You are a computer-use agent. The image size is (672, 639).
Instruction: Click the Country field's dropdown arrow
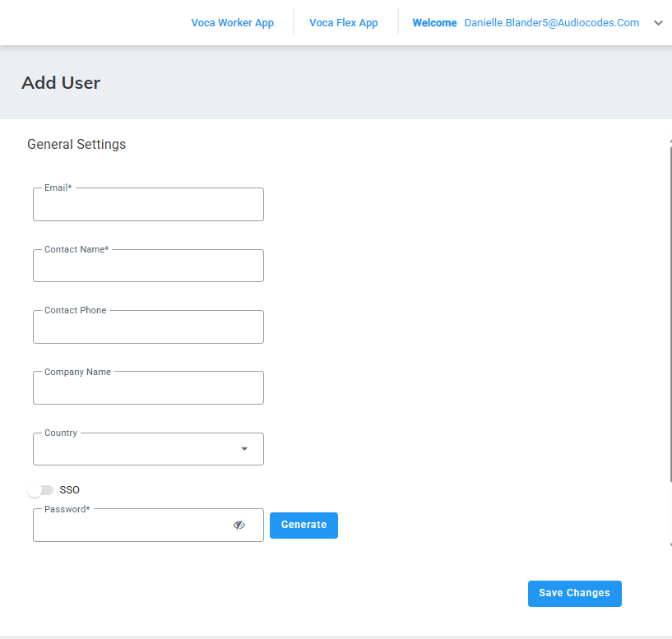[x=244, y=449]
